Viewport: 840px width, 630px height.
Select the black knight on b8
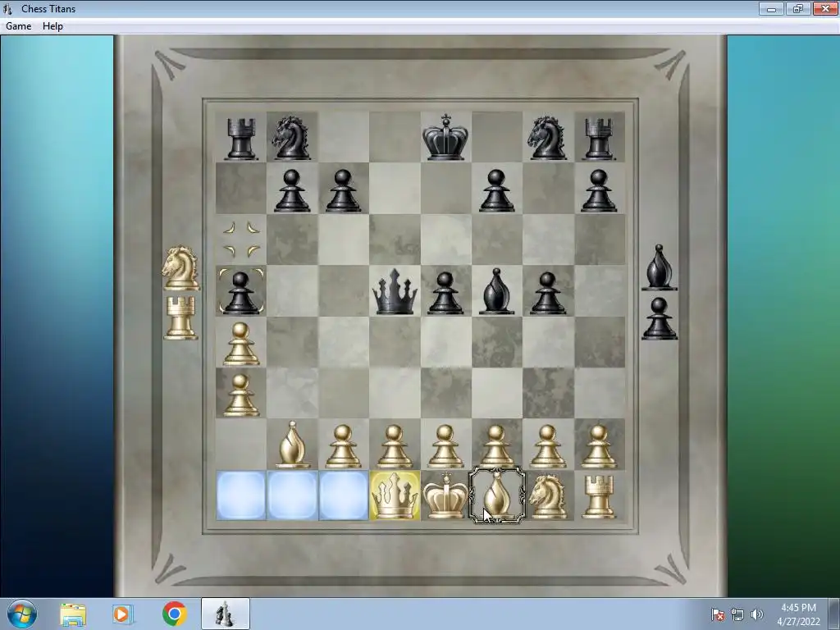coord(291,138)
